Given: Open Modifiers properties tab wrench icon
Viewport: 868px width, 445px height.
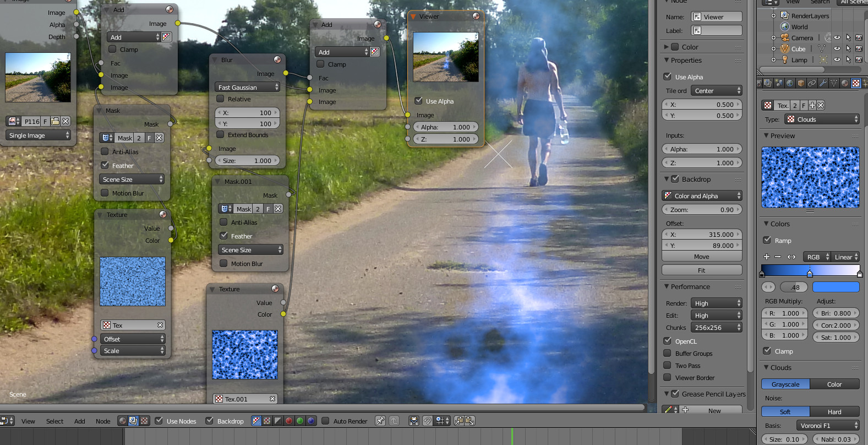Looking at the screenshot, I should tap(823, 83).
